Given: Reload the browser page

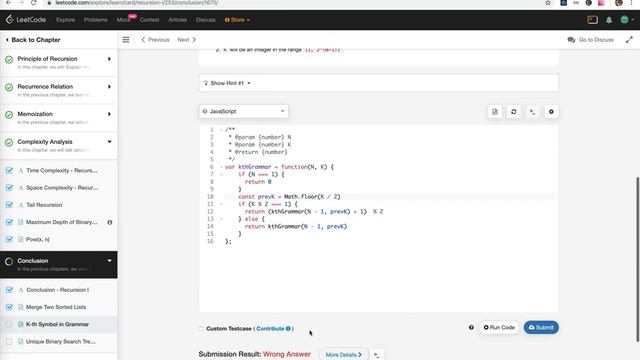Looking at the screenshot, I should click(x=33, y=3).
